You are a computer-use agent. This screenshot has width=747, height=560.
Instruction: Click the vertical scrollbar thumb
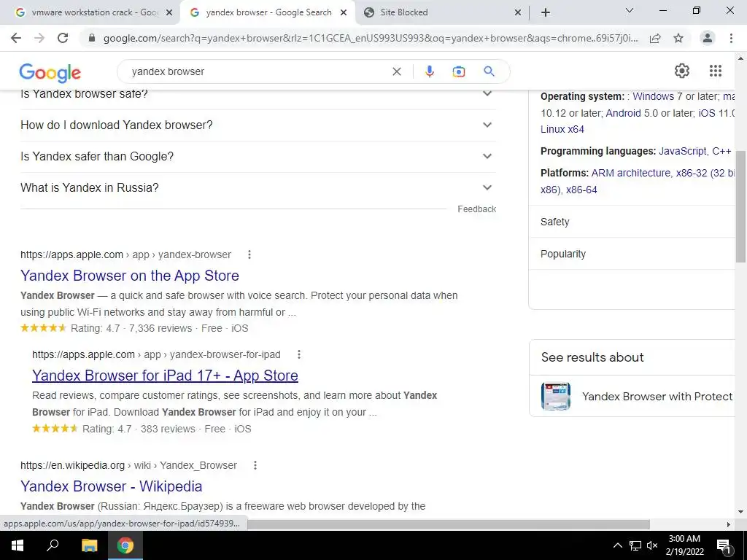point(740,206)
